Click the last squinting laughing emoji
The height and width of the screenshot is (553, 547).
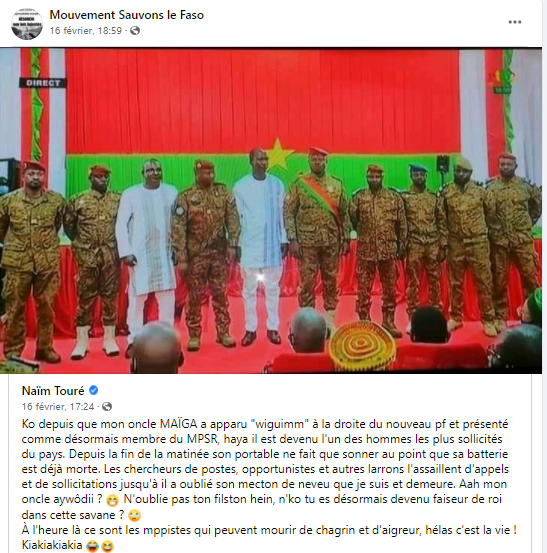(x=107, y=546)
